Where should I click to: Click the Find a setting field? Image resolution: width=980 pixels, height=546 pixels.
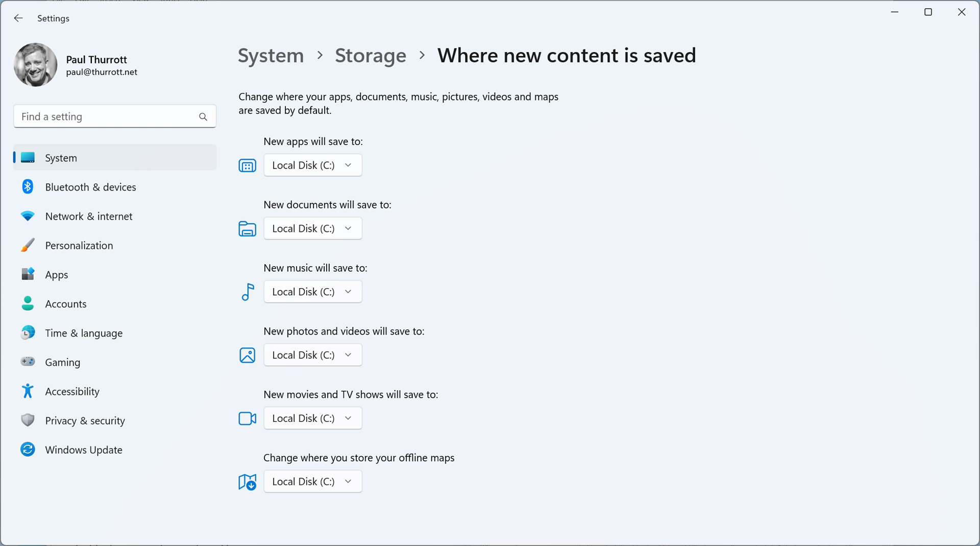[107, 117]
